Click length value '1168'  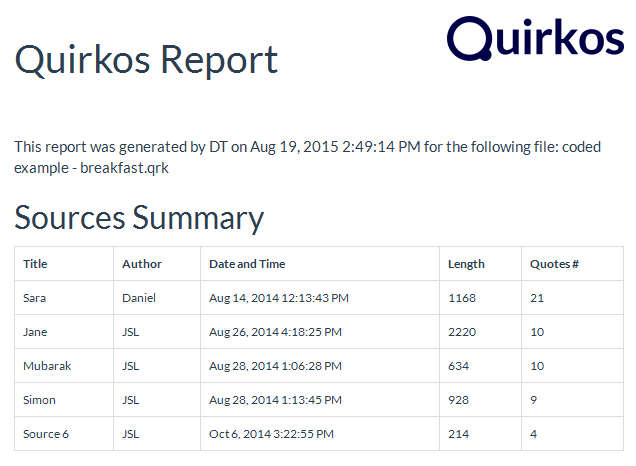coord(462,298)
